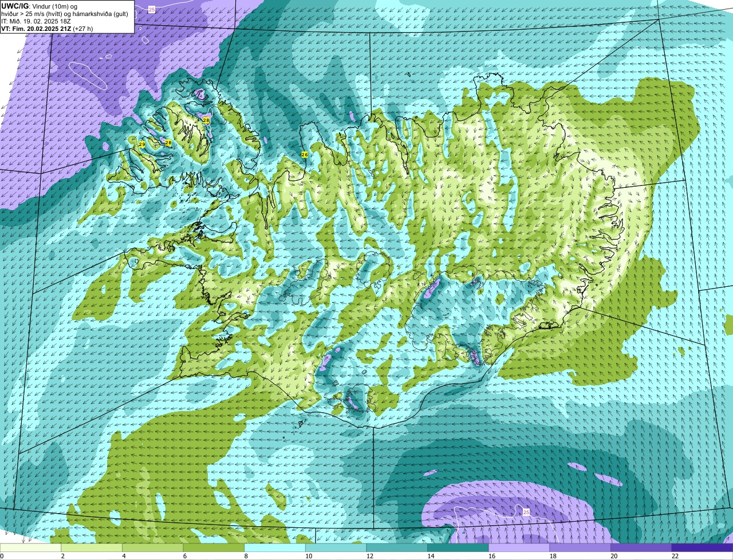
Task: Click scale tick label 12
Action: (370, 556)
